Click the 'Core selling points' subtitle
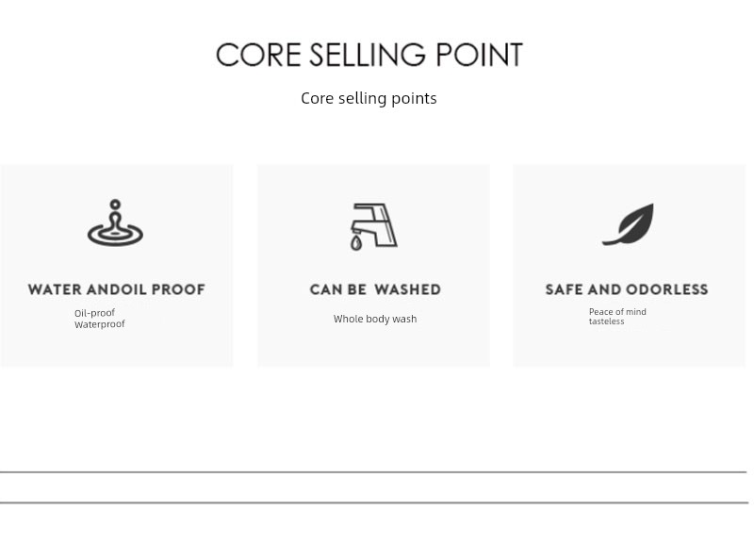Image resolution: width=754 pixels, height=560 pixels. pyautogui.click(x=369, y=98)
